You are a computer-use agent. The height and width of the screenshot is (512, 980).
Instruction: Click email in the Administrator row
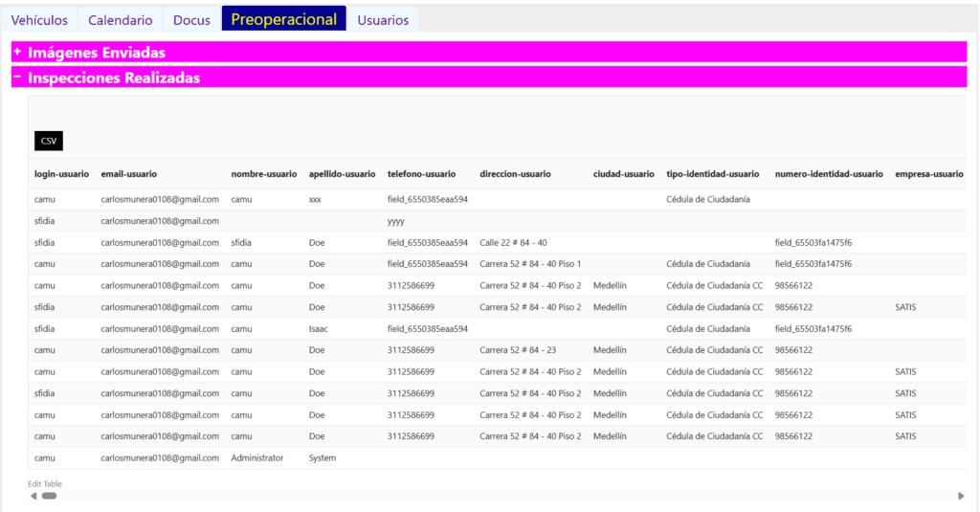[160, 457]
